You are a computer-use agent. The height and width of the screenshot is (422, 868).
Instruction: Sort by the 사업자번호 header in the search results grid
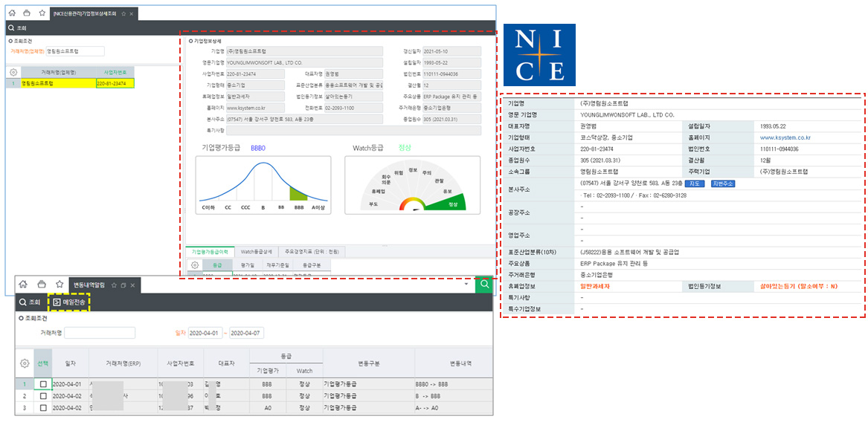coord(115,73)
